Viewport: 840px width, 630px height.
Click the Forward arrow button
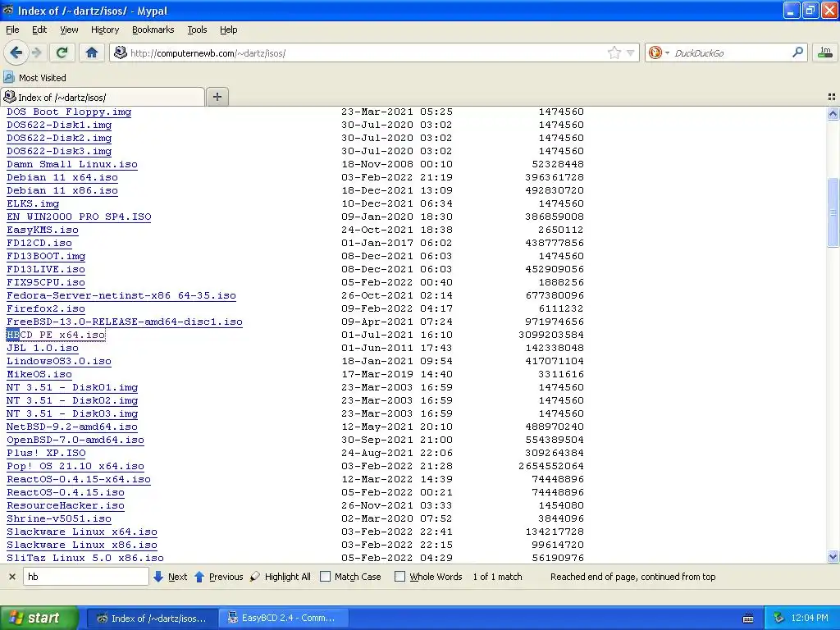point(36,52)
